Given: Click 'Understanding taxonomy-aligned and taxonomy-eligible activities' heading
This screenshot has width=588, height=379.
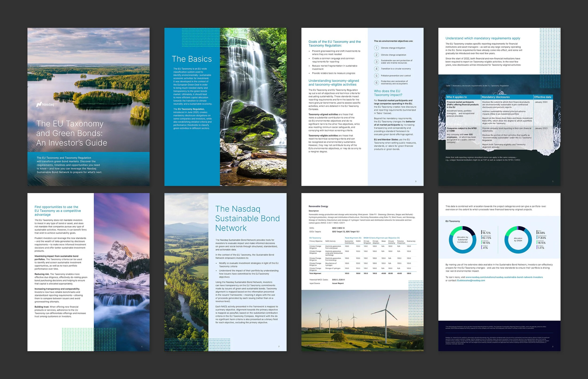Looking at the screenshot, I should pyautogui.click(x=334, y=82).
